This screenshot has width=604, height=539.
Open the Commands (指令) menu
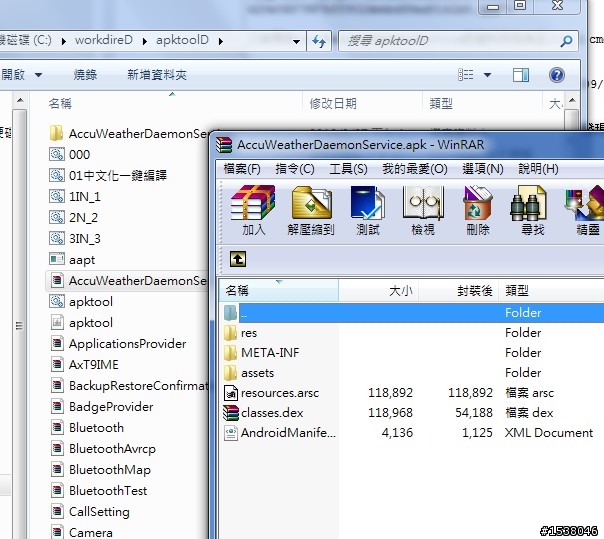tap(295, 169)
